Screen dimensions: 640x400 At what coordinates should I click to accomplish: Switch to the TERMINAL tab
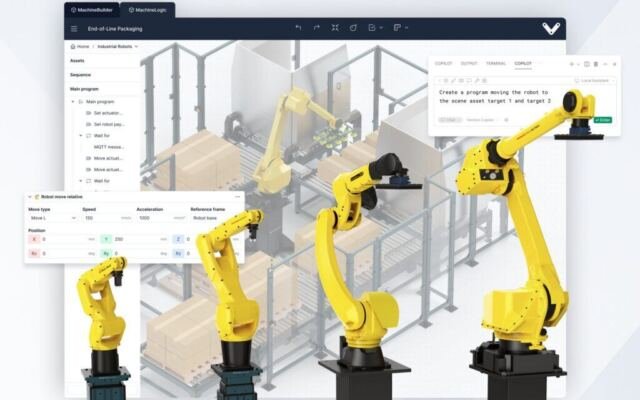tap(496, 64)
